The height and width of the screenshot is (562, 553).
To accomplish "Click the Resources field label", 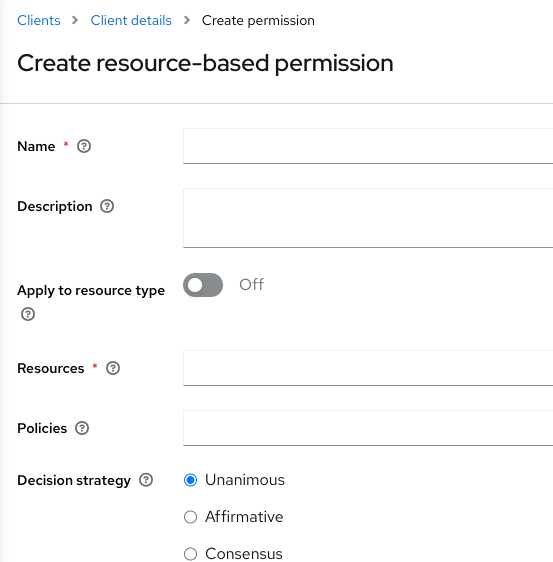I will click(51, 368).
